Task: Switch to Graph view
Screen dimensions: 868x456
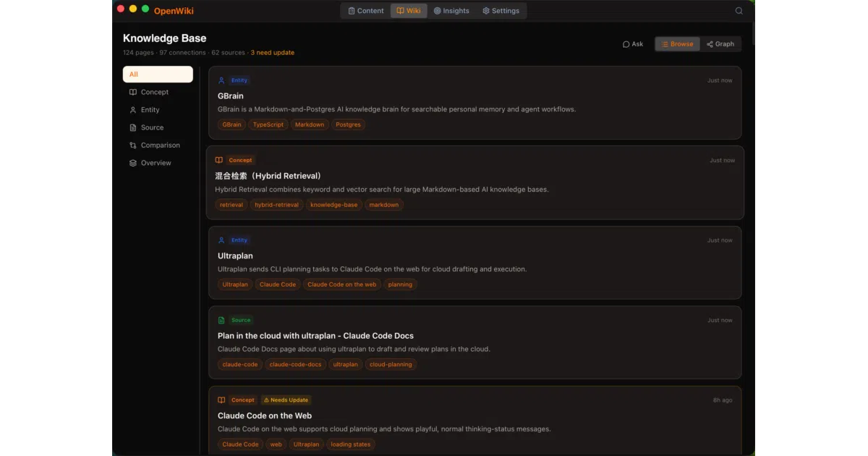Action: tap(720, 44)
